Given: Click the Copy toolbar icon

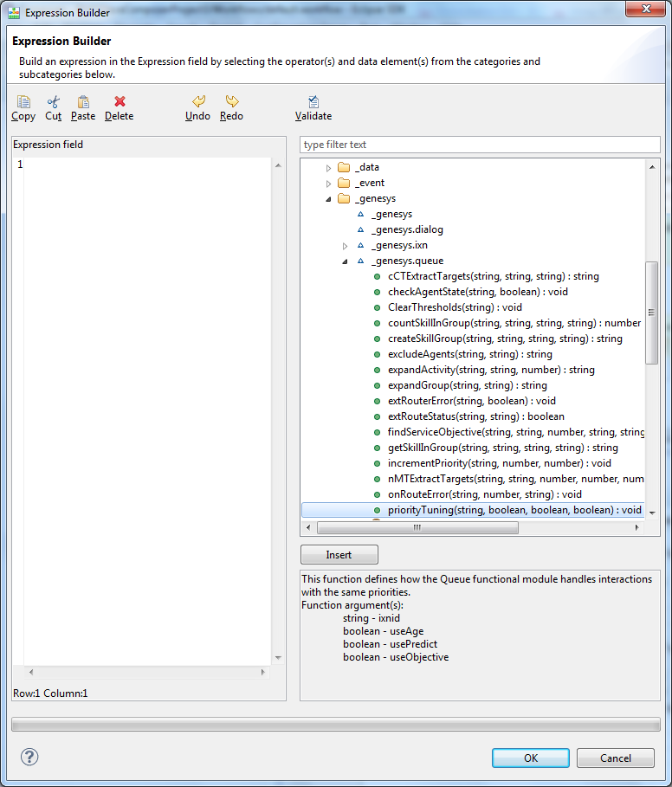Looking at the screenshot, I should [23, 102].
